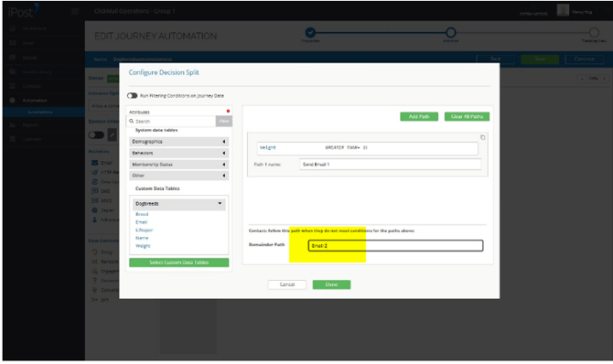Image resolution: width=613 pixels, height=364 pixels.
Task: Click the Cancel button in dialog
Action: tap(287, 284)
